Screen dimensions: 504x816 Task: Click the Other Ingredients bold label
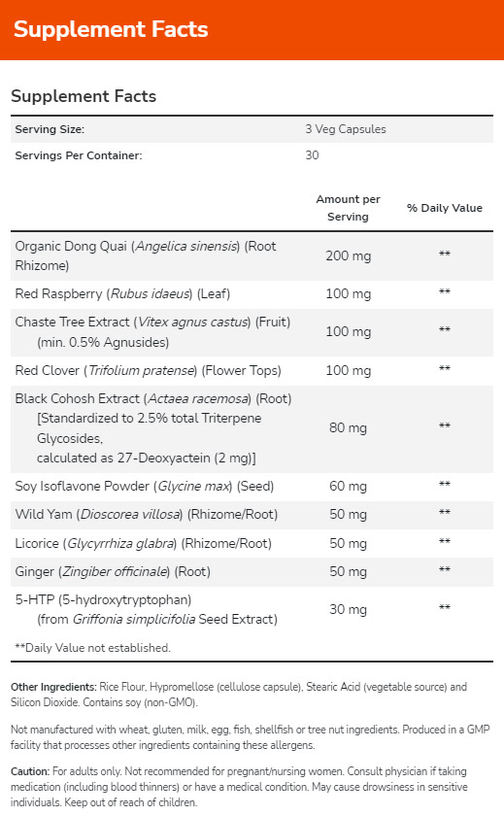tap(53, 687)
